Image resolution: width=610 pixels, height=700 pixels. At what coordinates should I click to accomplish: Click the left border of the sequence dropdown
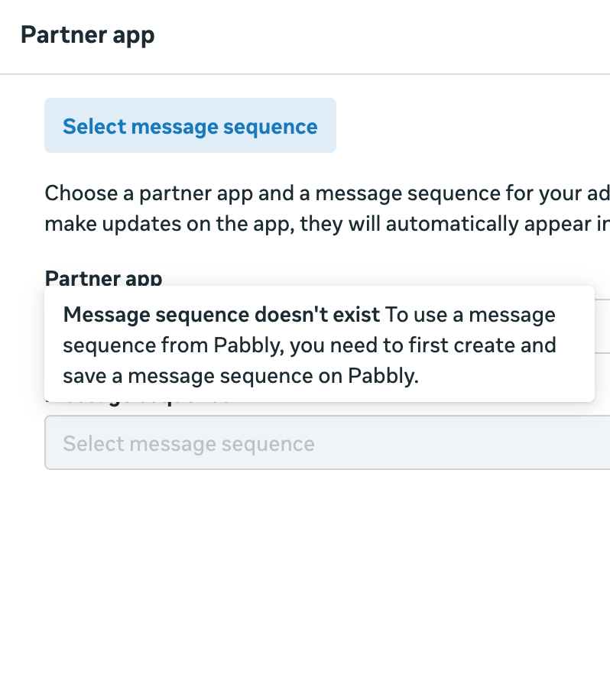pyautogui.click(x=46, y=443)
